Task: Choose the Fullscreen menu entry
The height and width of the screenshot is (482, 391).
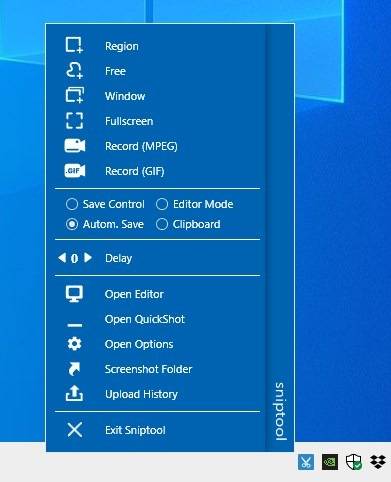Action: (129, 121)
